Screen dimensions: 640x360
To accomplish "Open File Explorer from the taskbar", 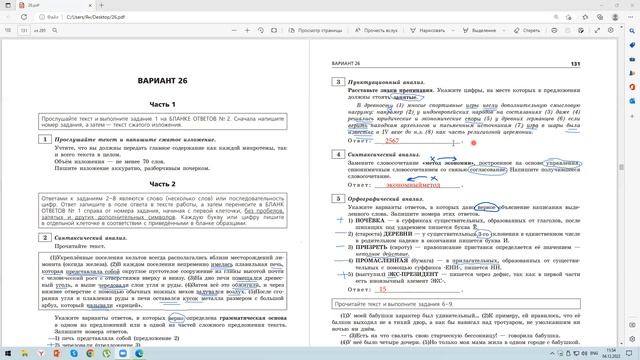I will (24, 353).
